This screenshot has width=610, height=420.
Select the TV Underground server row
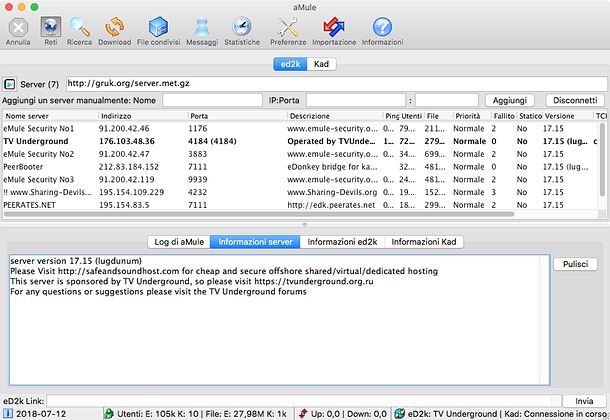click(300, 141)
